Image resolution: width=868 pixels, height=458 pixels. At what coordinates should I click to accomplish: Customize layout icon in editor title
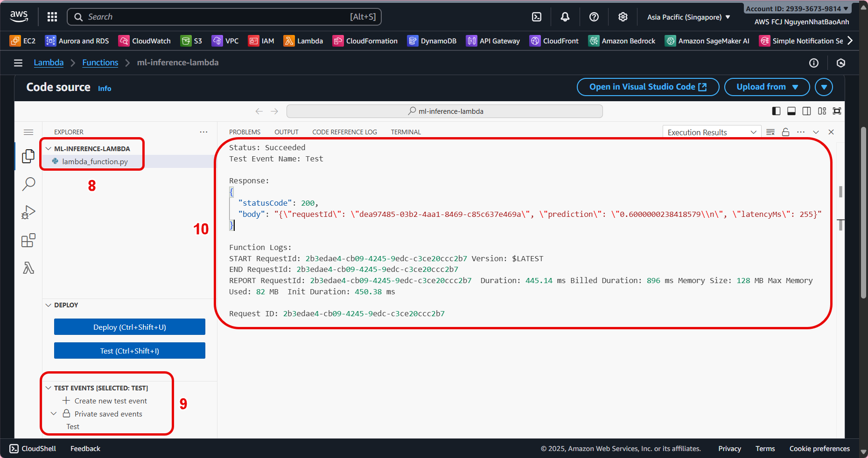tap(822, 111)
